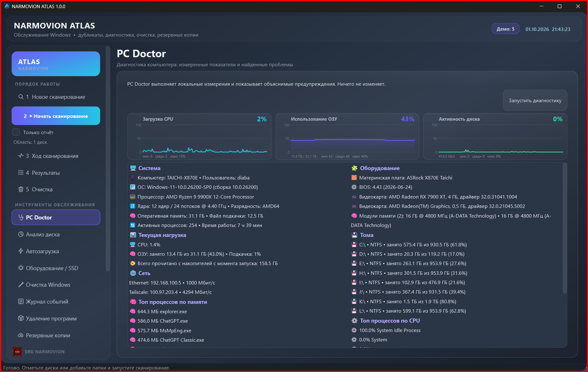588x372 pixels.
Task: Click volume row 'C:\ • NTFS • занято 575.4 ГБ'
Action: click(409, 244)
